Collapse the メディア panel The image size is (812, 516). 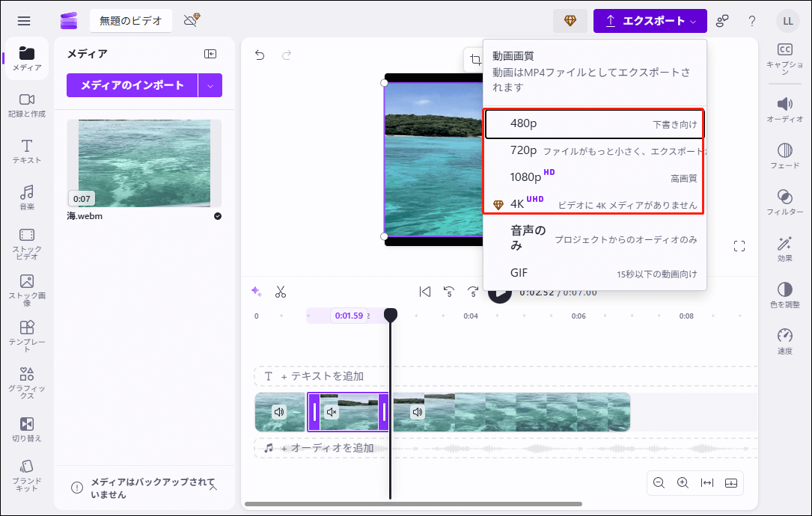click(x=210, y=54)
